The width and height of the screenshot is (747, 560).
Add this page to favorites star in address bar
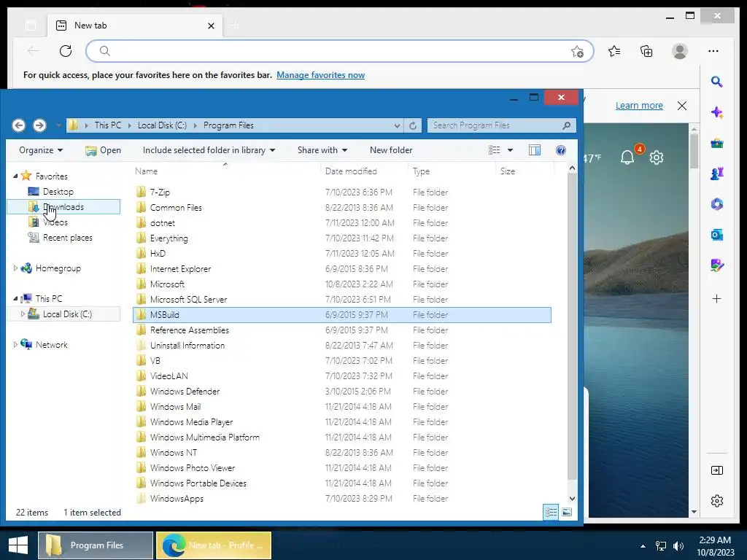[577, 52]
